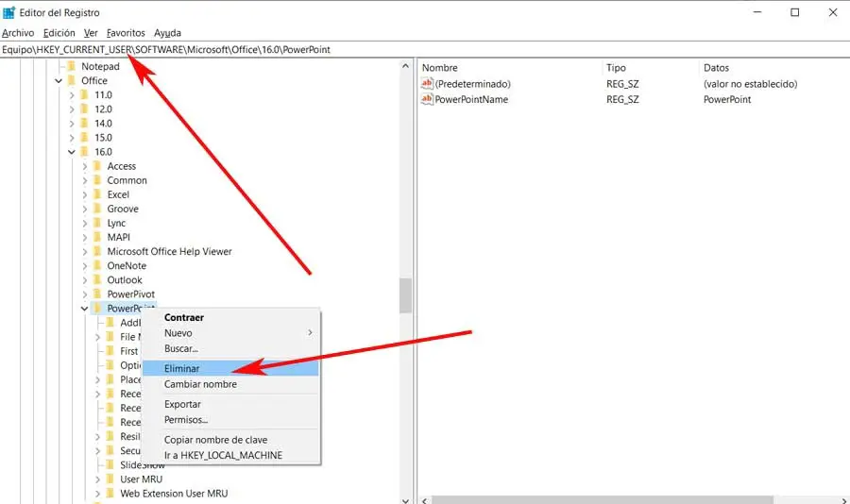Image resolution: width=850 pixels, height=504 pixels.
Task: Click the tree pane scroll-up arrow
Action: click(x=405, y=66)
